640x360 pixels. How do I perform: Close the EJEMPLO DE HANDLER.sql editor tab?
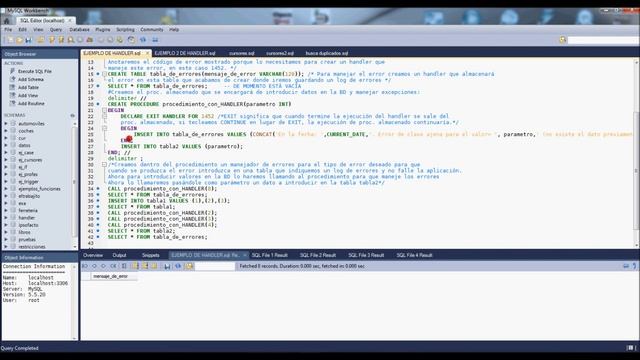(x=147, y=53)
